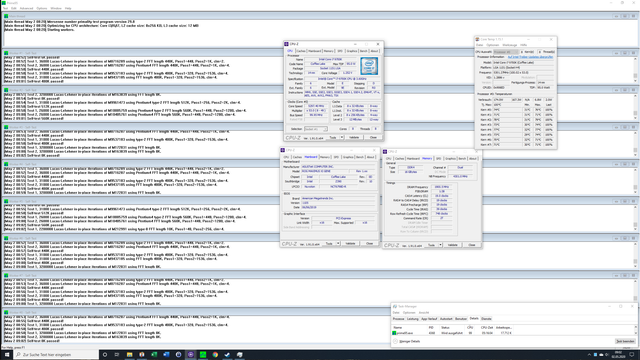
Task: Click the Prime95 application title icon
Action: pos(4,3)
